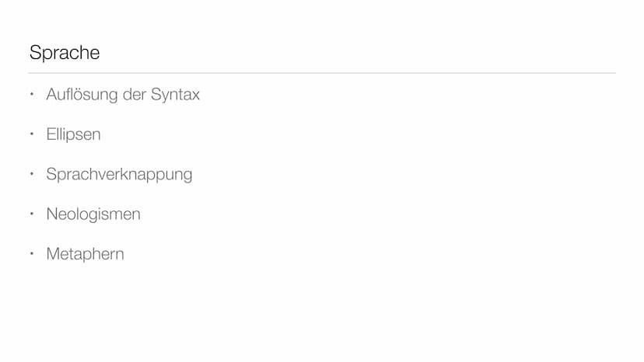The width and height of the screenshot is (644, 362).
Task: Click the bullet dot before "Neologismen"
Action: point(32,214)
